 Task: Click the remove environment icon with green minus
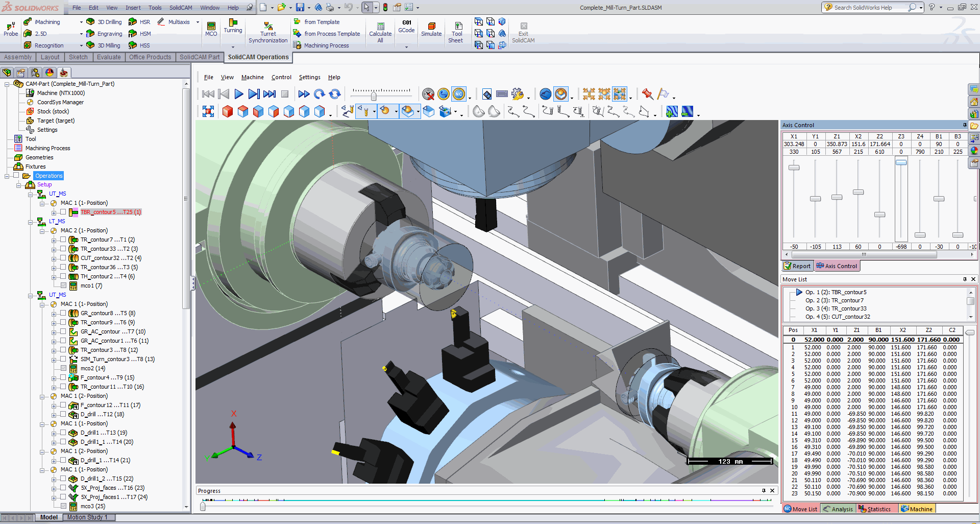coord(688,111)
